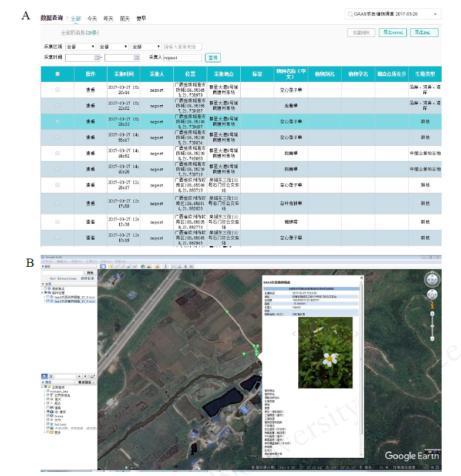Toggle the Gallery layer checkbox
Screen dimensions: 461x476
point(48,424)
